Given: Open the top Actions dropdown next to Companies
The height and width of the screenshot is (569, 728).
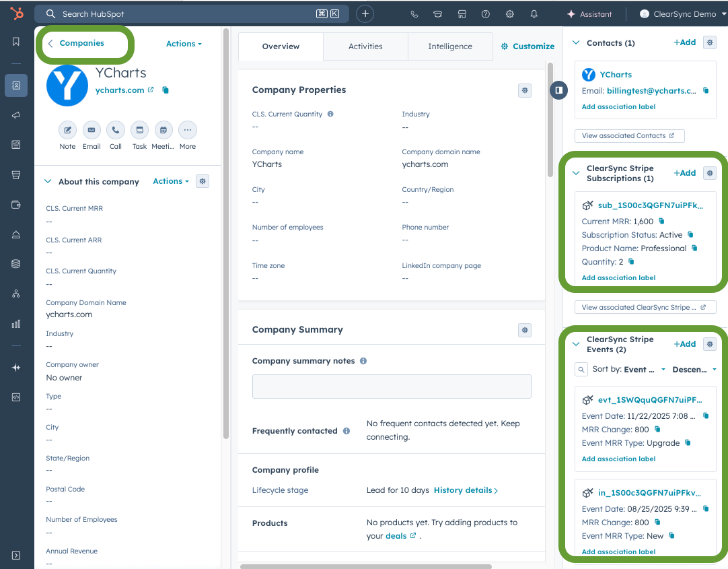Looking at the screenshot, I should [184, 44].
